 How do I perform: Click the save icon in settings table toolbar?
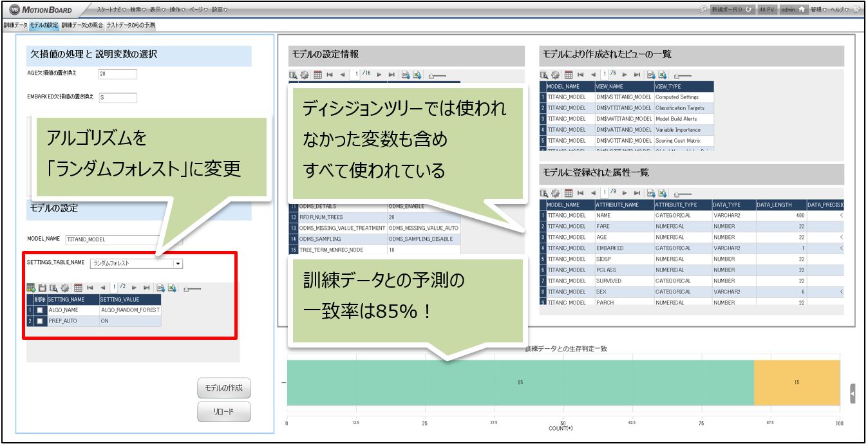coord(42,288)
